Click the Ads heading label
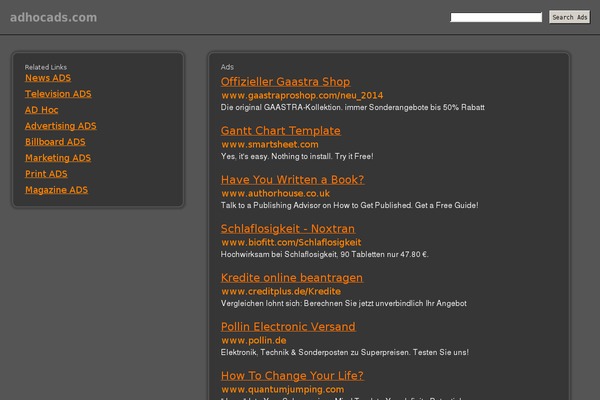600x400 pixels. [227, 67]
